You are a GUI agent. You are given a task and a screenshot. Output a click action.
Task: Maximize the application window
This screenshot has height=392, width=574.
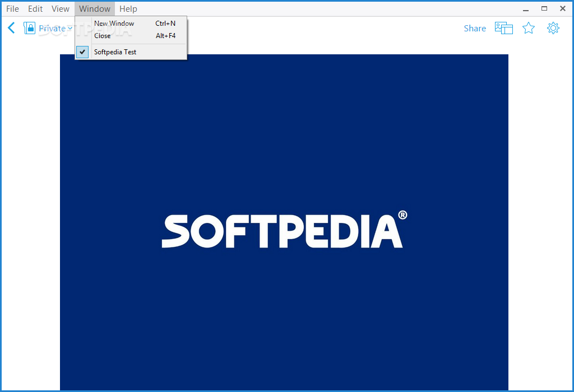tap(544, 9)
